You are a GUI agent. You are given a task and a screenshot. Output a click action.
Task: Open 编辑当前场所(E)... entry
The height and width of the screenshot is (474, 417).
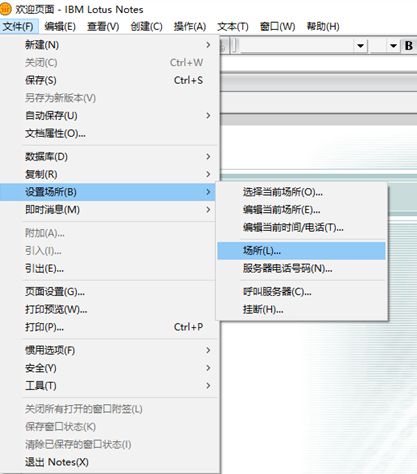tap(301, 210)
